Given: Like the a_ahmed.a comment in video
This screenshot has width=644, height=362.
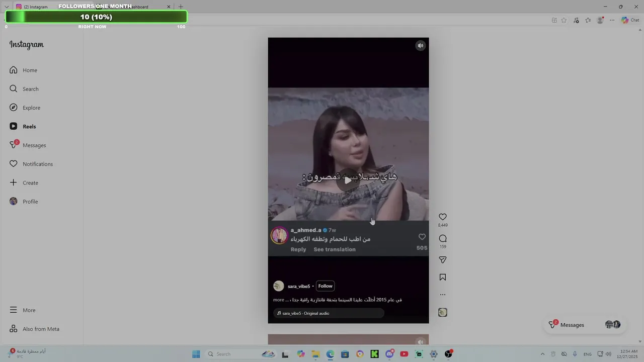Looking at the screenshot, I should (422, 237).
